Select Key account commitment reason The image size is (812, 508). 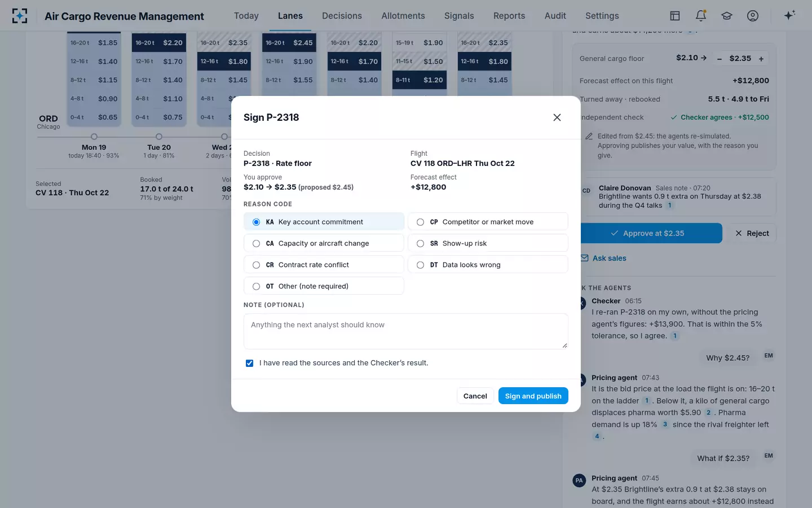324,222
